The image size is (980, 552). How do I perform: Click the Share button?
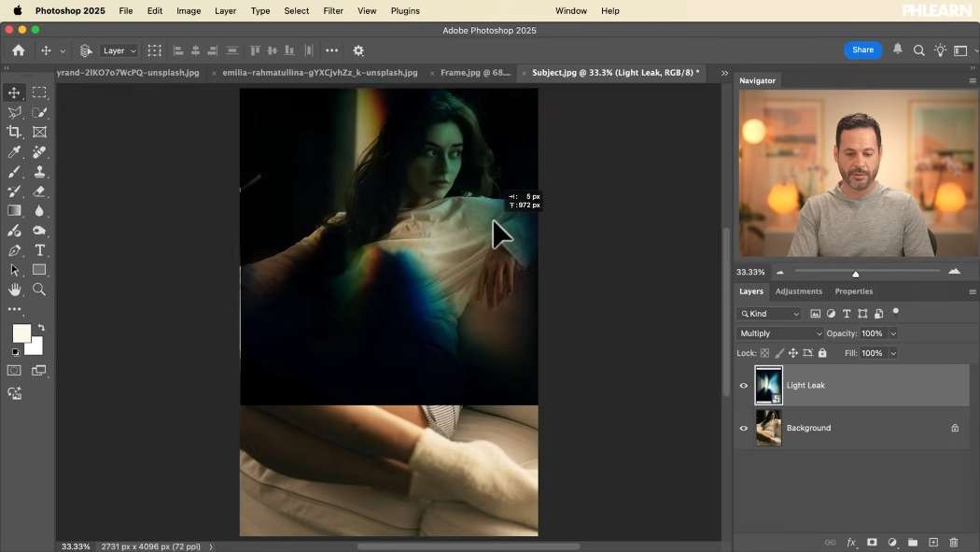pyautogui.click(x=862, y=50)
